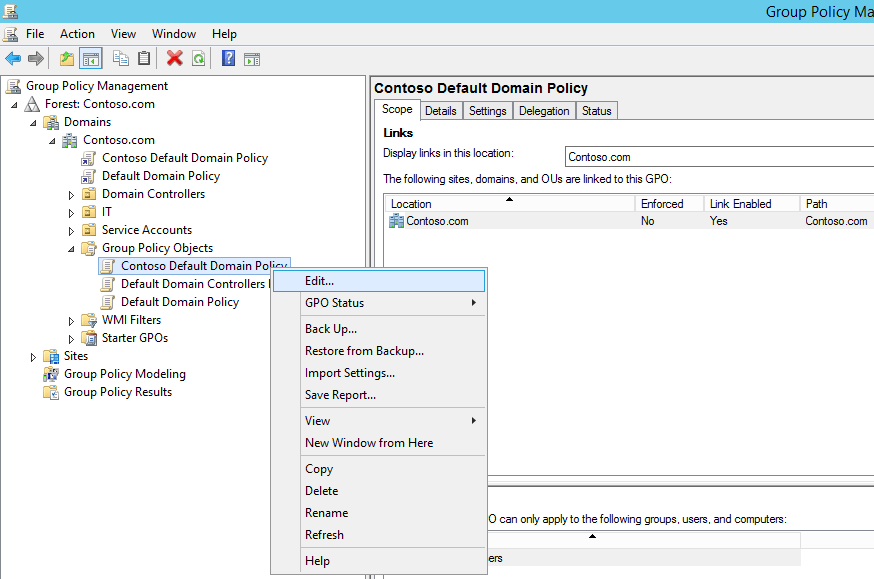Collapse the Forest: Contoso.com node
Screen dimensions: 874x579
pos(14,105)
